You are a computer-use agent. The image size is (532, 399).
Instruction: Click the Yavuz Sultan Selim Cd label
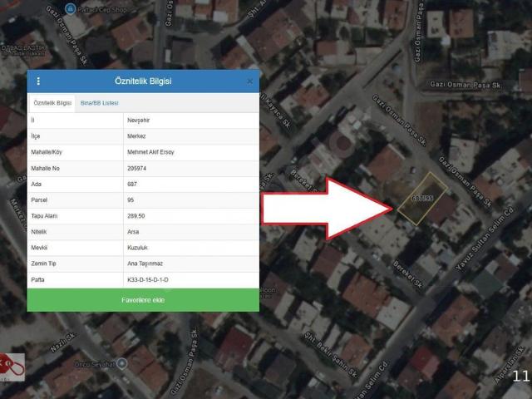(485, 239)
